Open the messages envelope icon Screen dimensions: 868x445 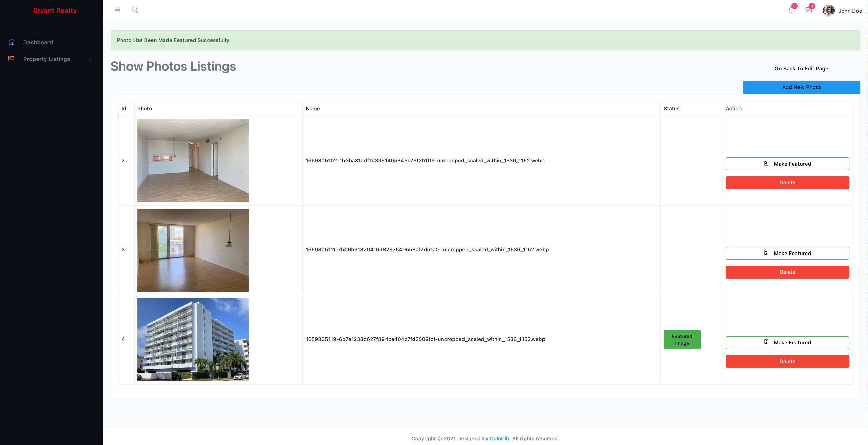809,10
